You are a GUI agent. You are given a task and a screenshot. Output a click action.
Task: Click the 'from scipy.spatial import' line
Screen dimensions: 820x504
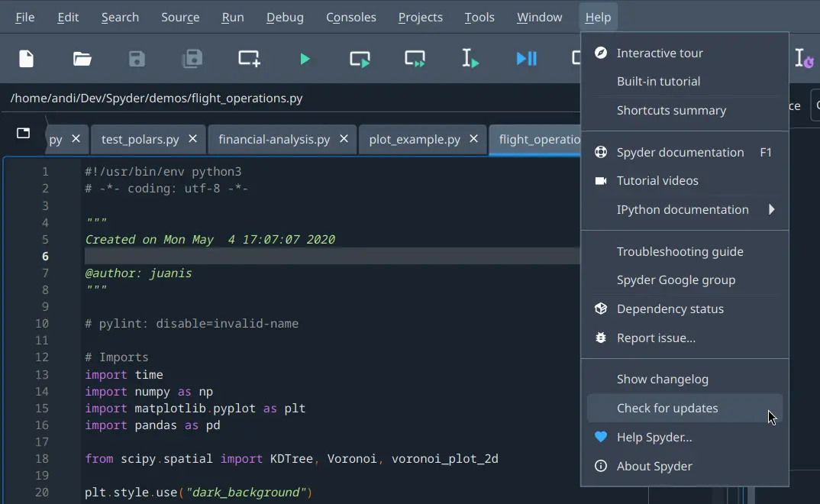pyautogui.click(x=292, y=459)
